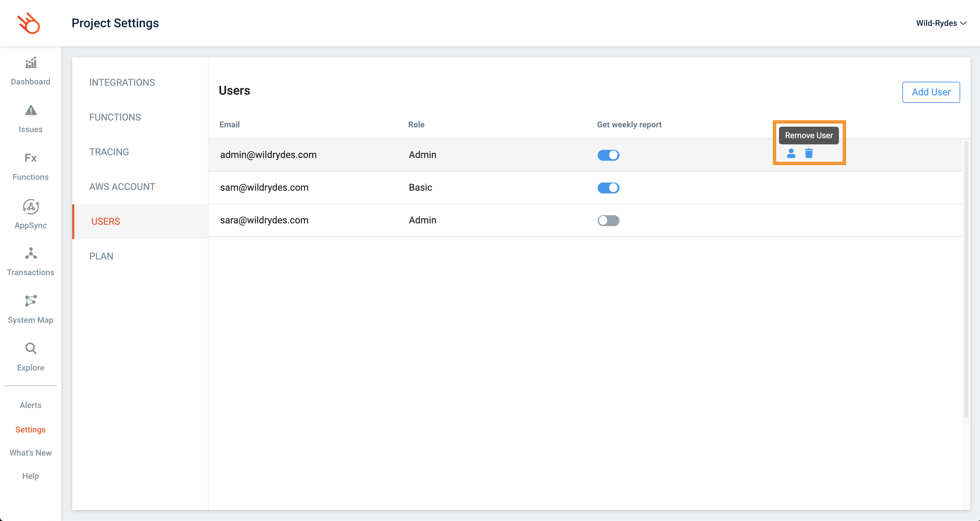This screenshot has width=980, height=521.
Task: Open Explore magnifier icon
Action: [31, 348]
